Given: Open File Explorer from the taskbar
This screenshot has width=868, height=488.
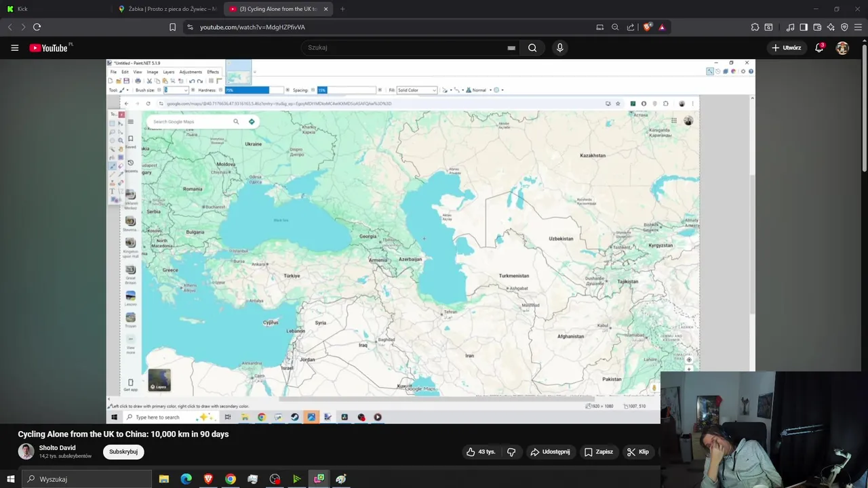Looking at the screenshot, I should click(x=164, y=479).
